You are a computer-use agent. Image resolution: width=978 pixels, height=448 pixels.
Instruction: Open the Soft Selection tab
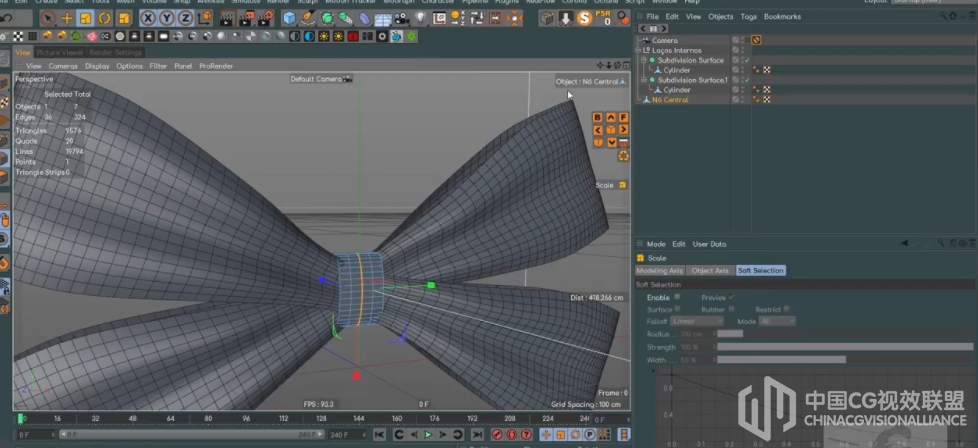point(760,271)
